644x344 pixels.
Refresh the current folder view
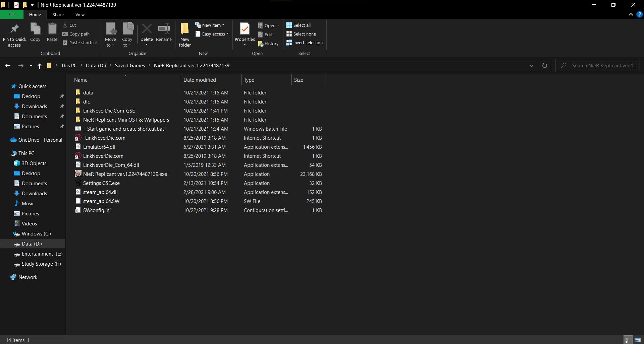(544, 66)
